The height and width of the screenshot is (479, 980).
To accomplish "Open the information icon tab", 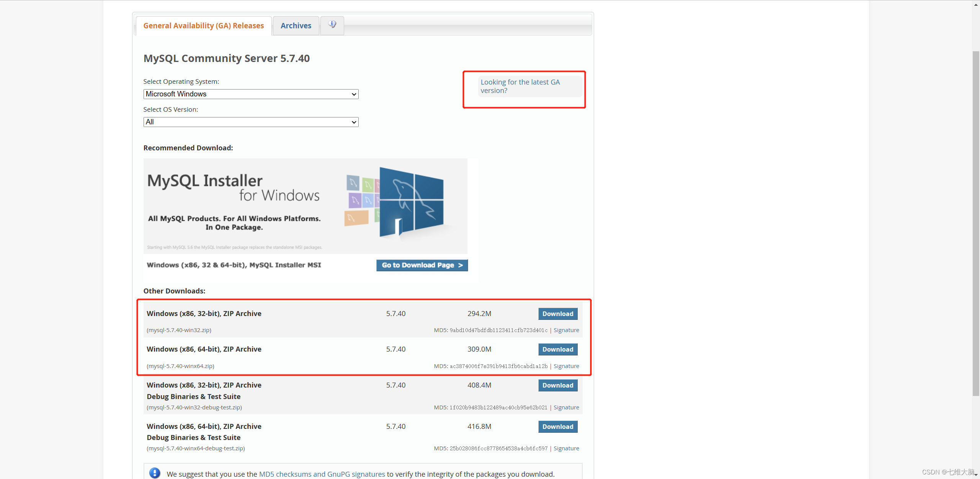I will point(332,25).
